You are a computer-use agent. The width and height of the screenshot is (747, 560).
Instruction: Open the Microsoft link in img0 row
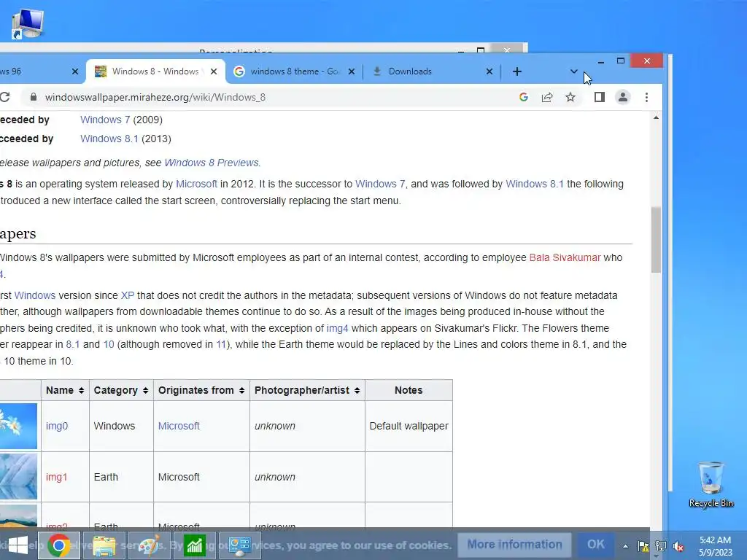click(179, 426)
